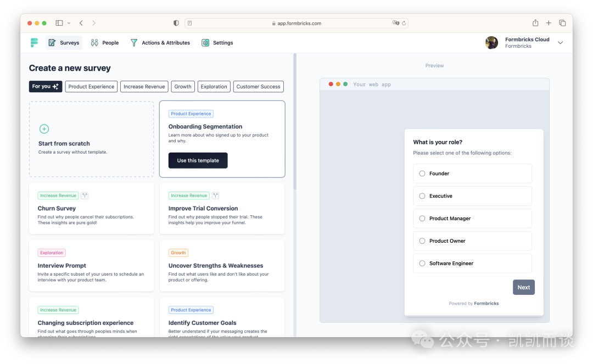This screenshot has width=593, height=364.
Task: Click the plus circle icon in Start from scratch
Action: pos(44,129)
